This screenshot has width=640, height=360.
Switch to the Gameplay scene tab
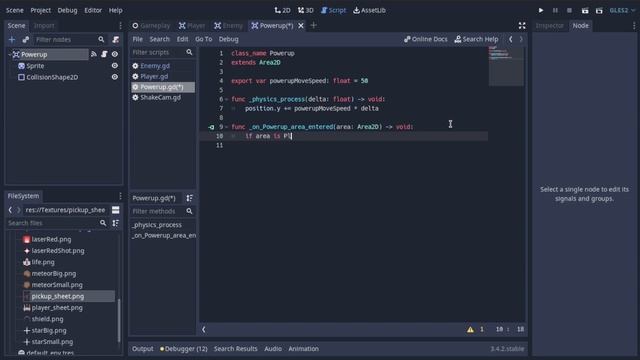(x=151, y=26)
